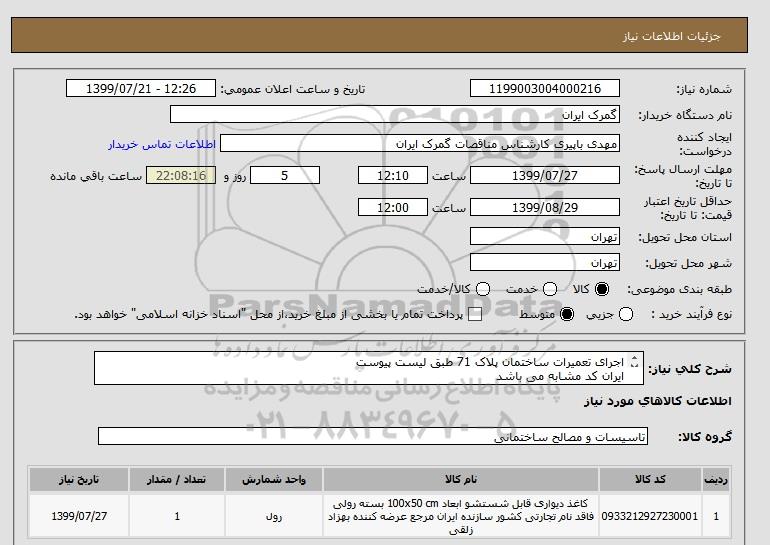Click the کاغذ دیواری قابل شستشو product name cell
This screenshot has height=545, width=770.
[461, 516]
